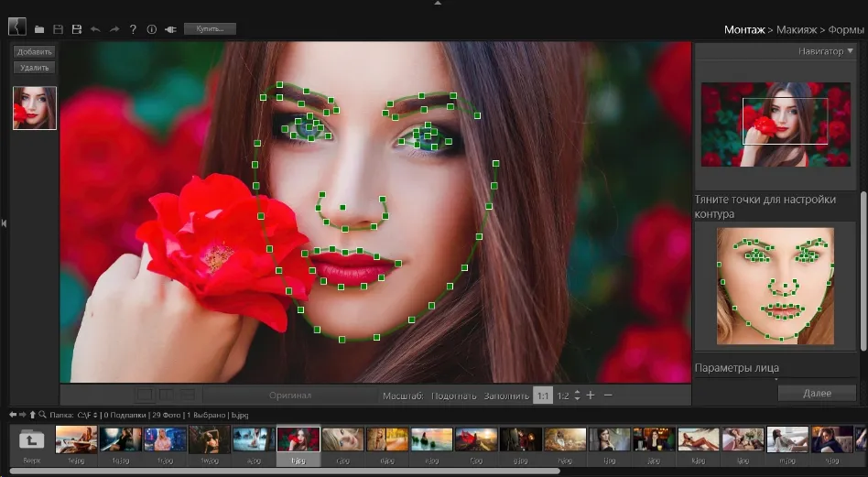Viewport: 868px width, 477px height.
Task: Go to the Макияж step in the breadcrumb
Action: [x=797, y=29]
